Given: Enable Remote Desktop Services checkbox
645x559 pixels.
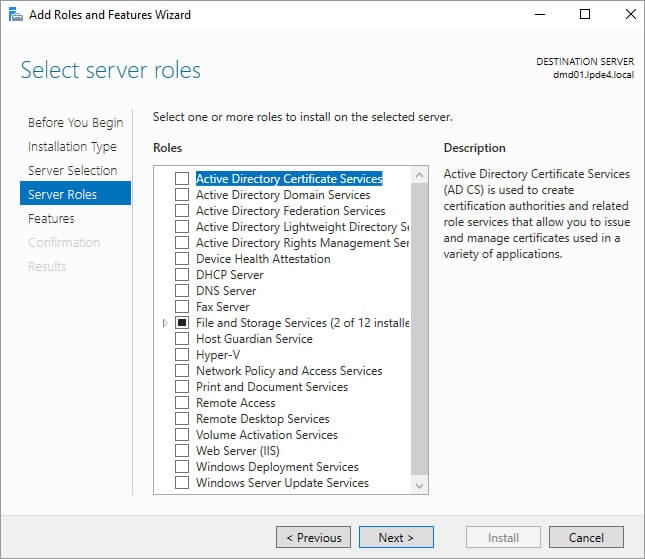Looking at the screenshot, I should tap(182, 419).
